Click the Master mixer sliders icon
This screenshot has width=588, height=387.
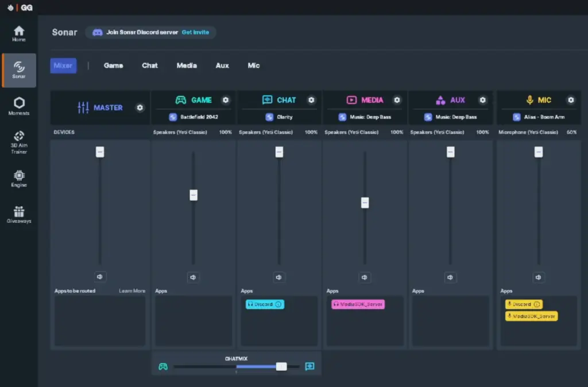(x=83, y=107)
